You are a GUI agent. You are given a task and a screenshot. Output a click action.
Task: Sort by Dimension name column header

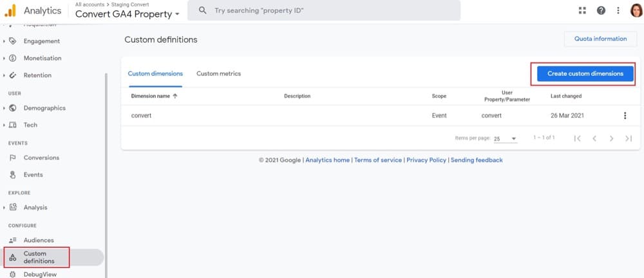(x=154, y=97)
